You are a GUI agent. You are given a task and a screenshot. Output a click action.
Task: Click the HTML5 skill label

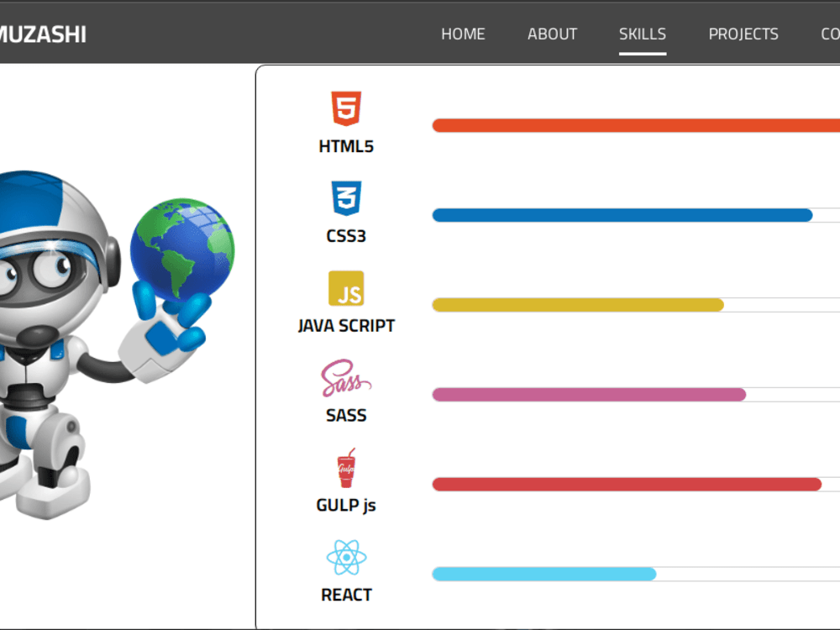point(347,145)
